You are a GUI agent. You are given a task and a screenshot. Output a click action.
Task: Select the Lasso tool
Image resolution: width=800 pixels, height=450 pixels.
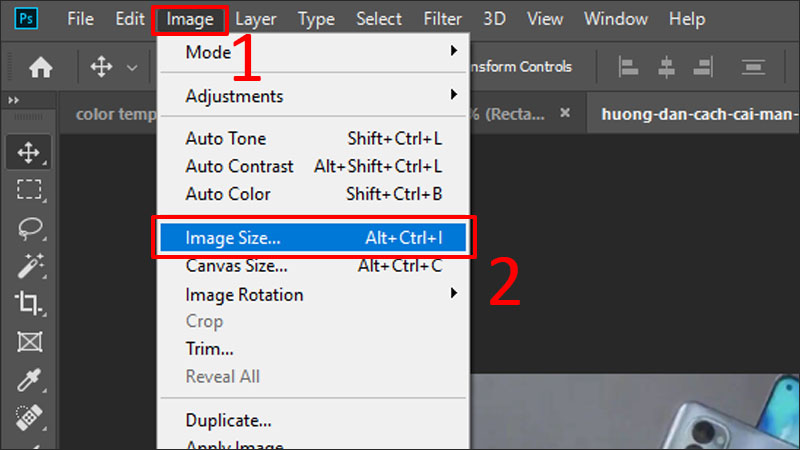coord(28,228)
